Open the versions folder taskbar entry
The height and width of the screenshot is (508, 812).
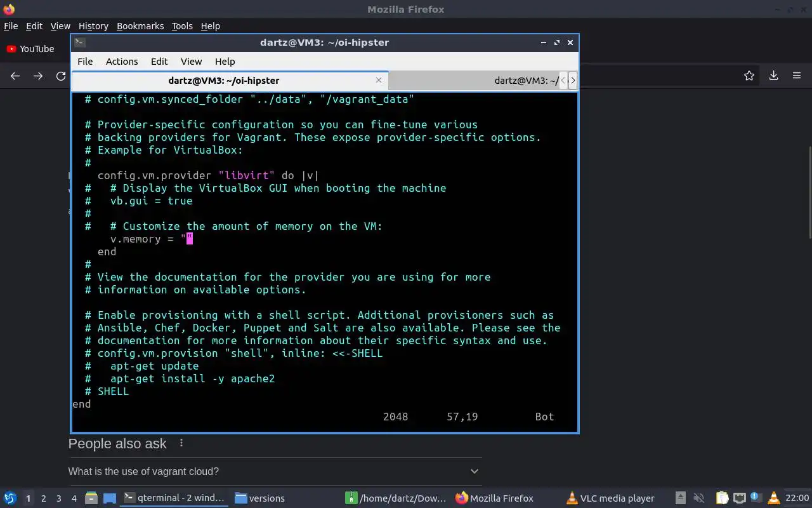coord(260,498)
